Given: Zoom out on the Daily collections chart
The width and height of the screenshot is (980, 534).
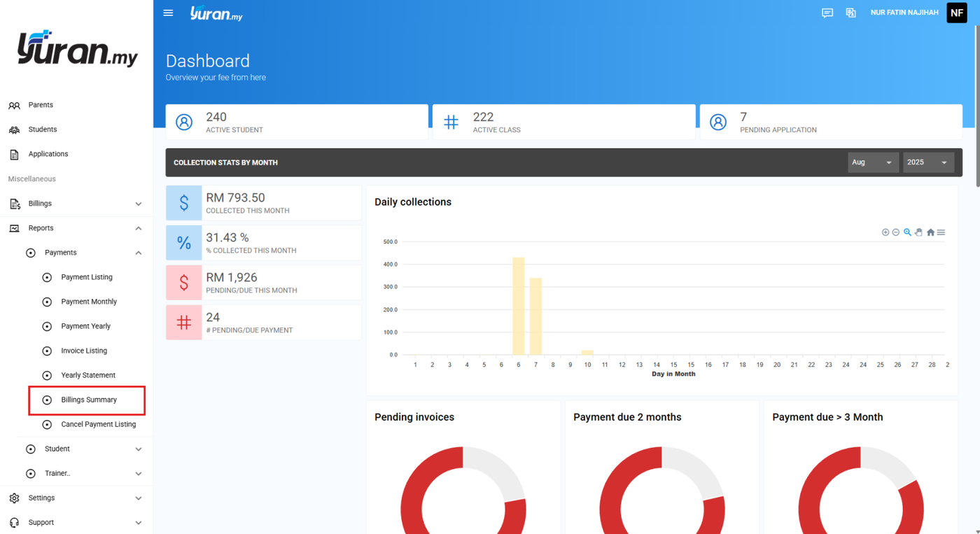Looking at the screenshot, I should click(x=896, y=232).
